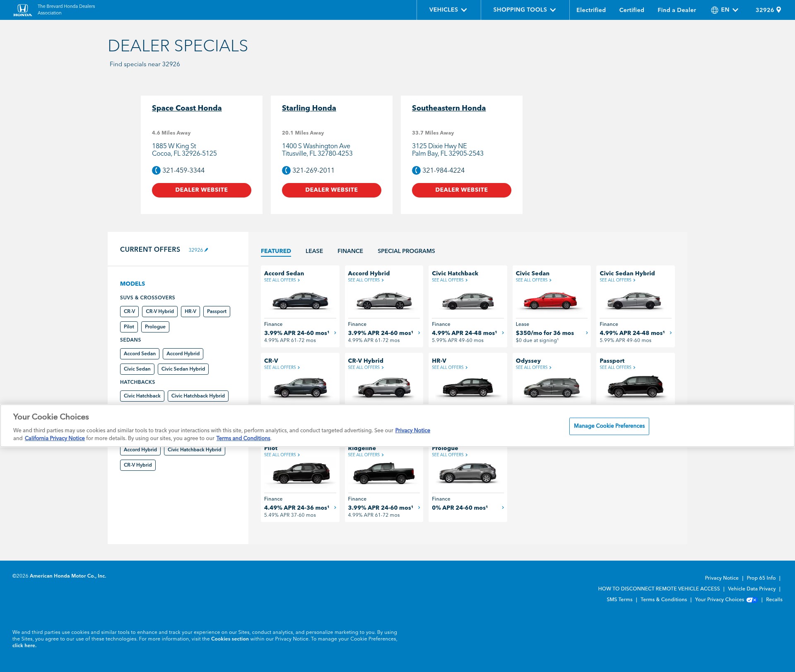
Task: Expand the Shopping Tools menu
Action: click(x=525, y=10)
